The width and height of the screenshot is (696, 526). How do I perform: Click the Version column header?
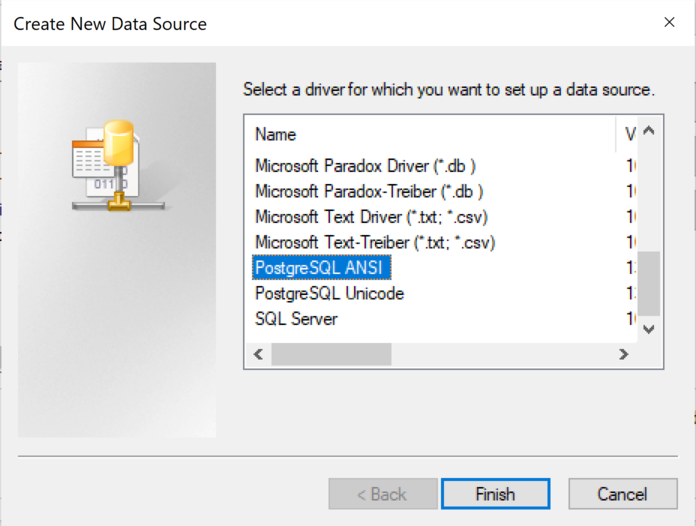[629, 134]
